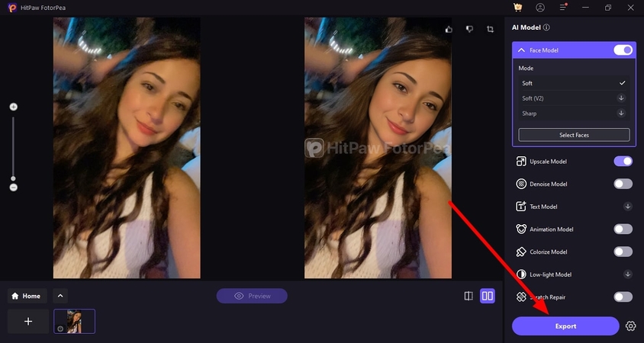Image resolution: width=644 pixels, height=343 pixels.
Task: Click the original image on the left
Action: pyautogui.click(x=127, y=148)
